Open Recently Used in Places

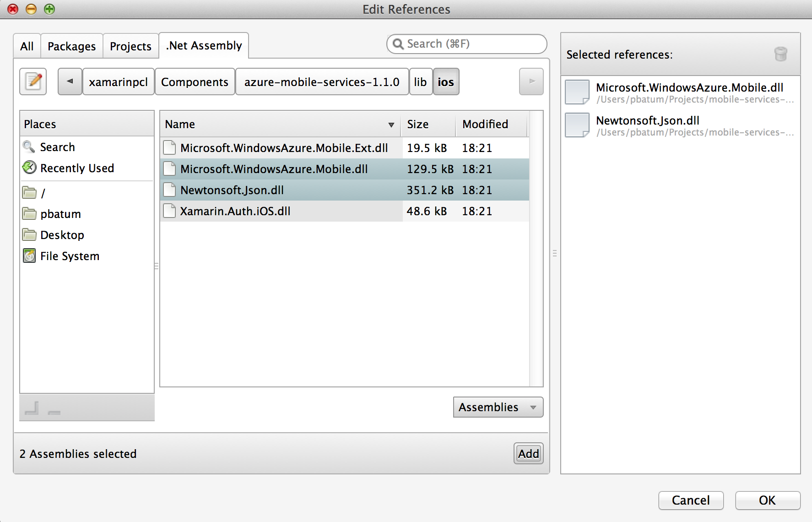(77, 168)
